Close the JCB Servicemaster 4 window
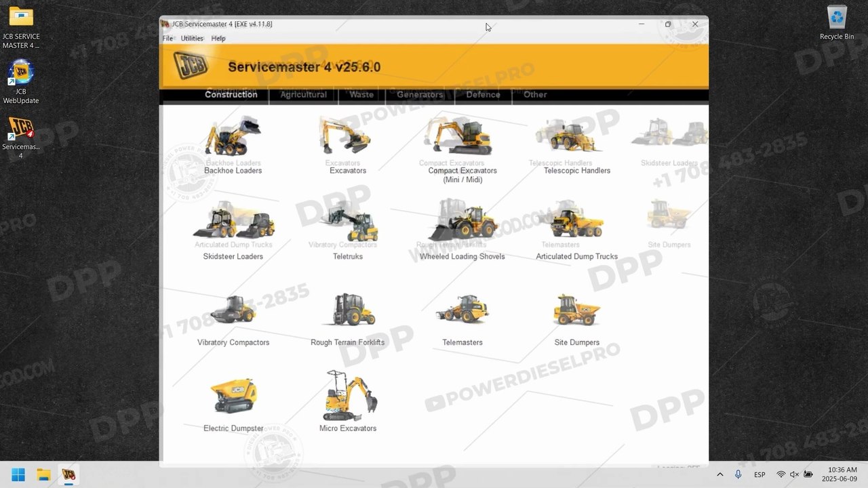The image size is (868, 488). (695, 24)
